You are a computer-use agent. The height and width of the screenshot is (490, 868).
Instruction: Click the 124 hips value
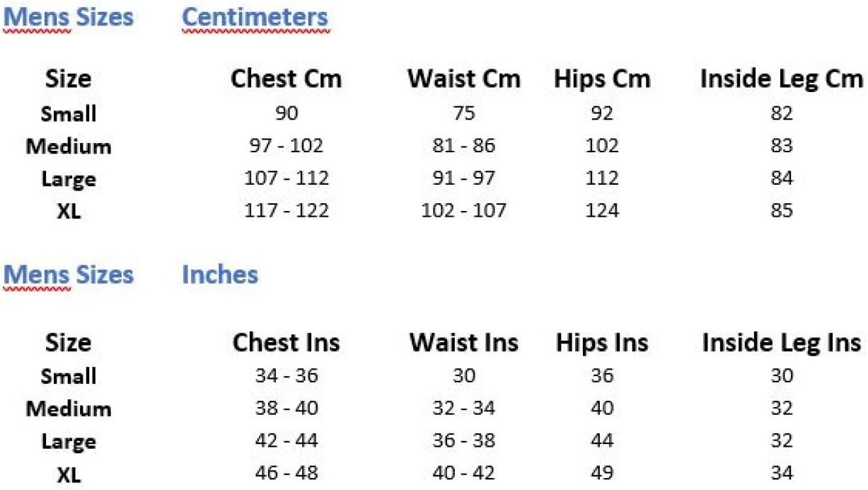[x=602, y=210]
